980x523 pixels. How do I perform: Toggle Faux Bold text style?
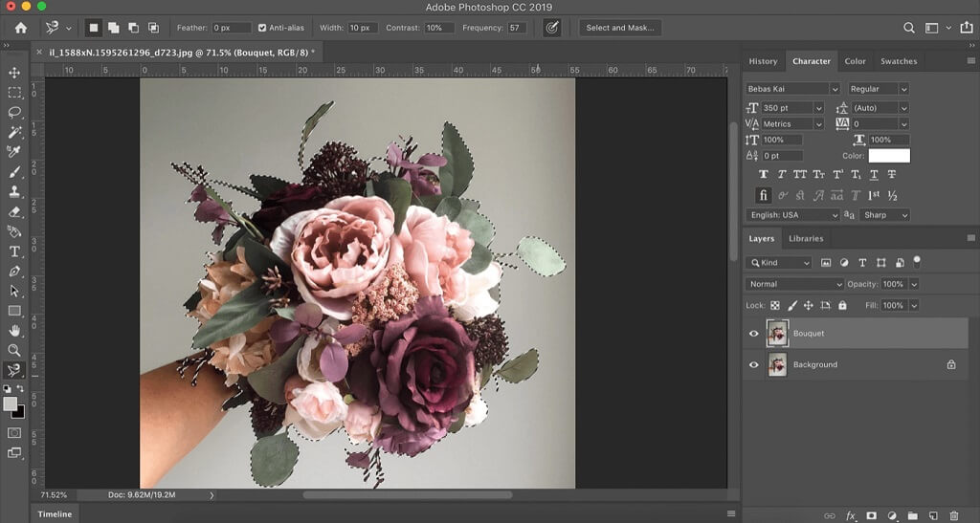pos(763,174)
